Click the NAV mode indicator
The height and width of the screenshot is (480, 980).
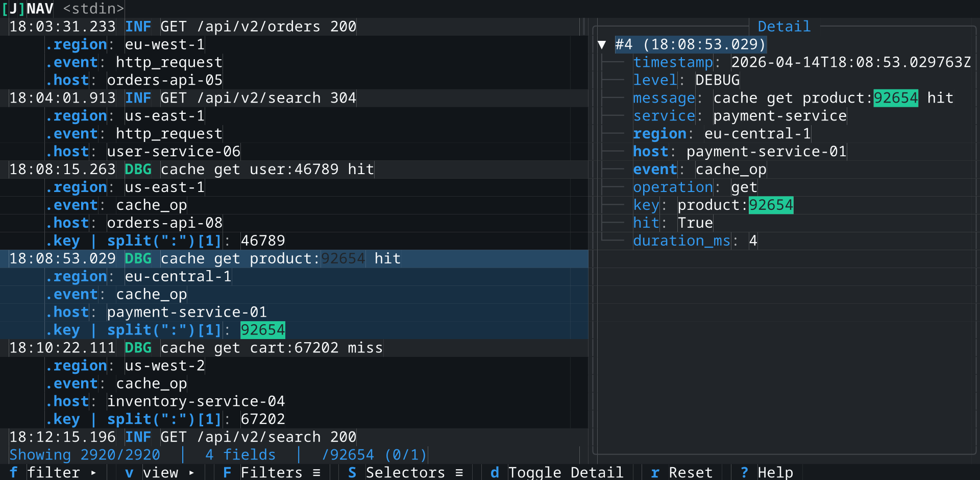(28, 9)
